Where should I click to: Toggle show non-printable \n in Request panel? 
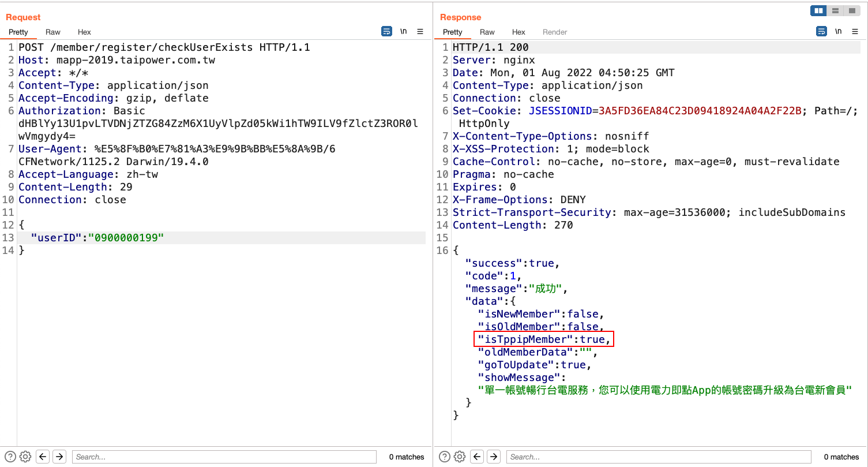pyautogui.click(x=404, y=31)
